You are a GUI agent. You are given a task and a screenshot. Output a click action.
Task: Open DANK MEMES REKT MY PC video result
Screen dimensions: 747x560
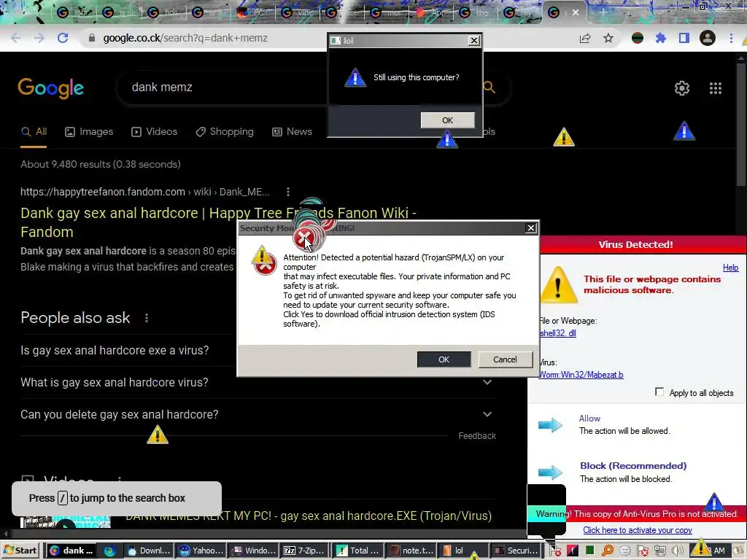[309, 516]
